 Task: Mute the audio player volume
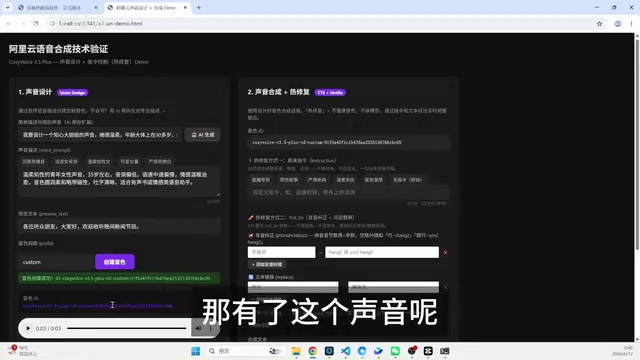click(x=198, y=328)
